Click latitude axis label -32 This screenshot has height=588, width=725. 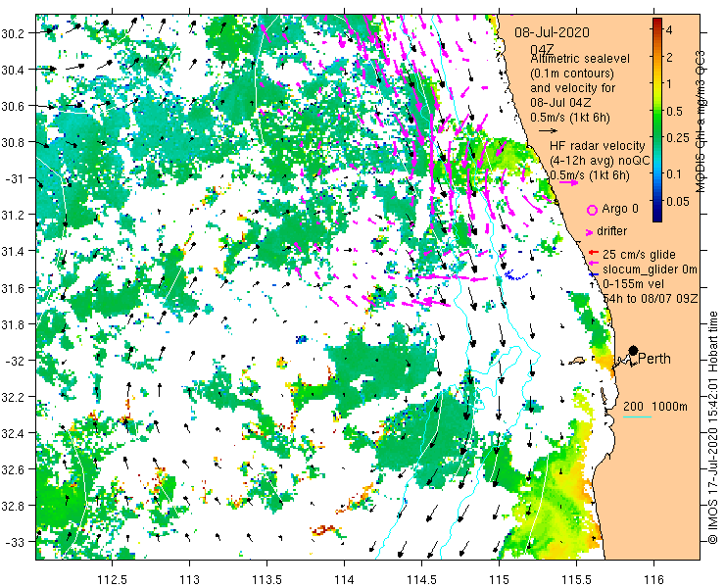point(17,361)
